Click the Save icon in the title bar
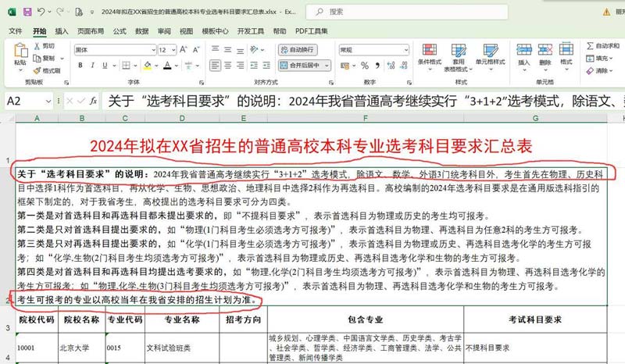This screenshot has height=364, width=625. click(27, 12)
